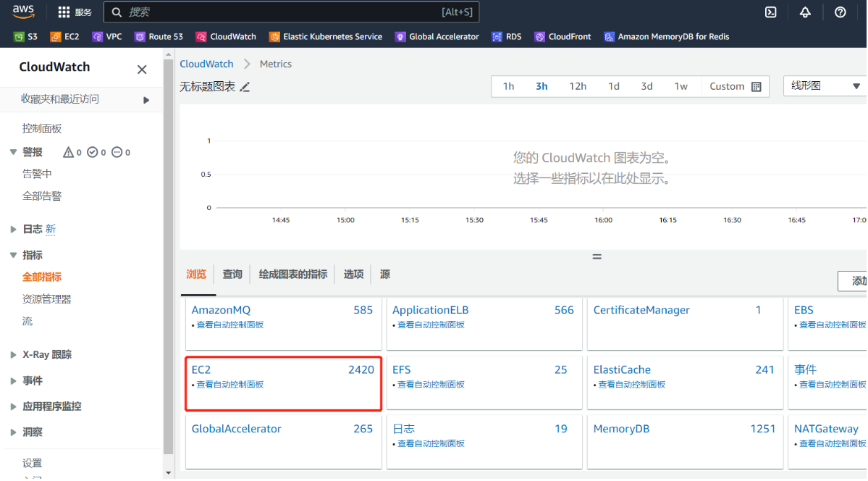Expand the 事件 section
Screen dimensions: 868x481
pos(13,381)
